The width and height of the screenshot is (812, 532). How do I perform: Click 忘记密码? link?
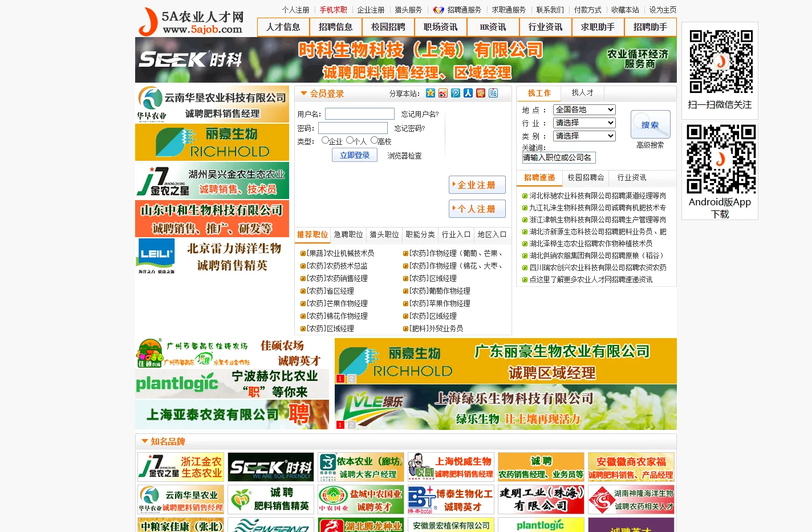409,128
